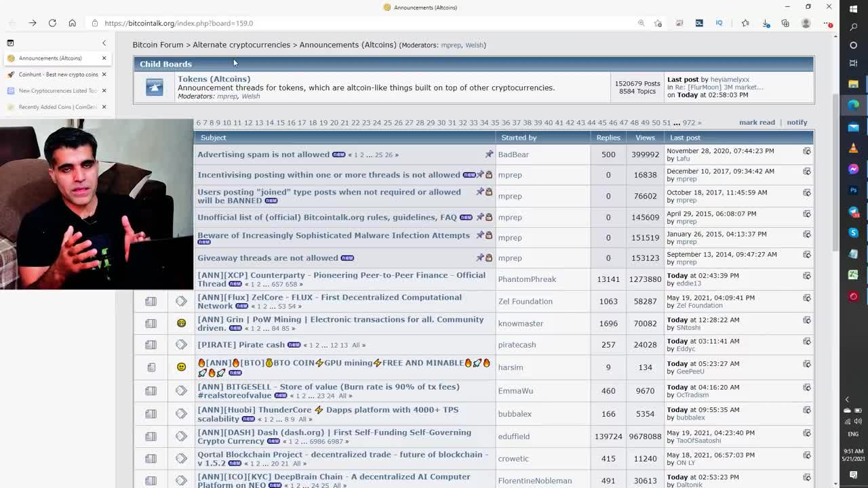Go to page 972 of board
The width and height of the screenshot is (868, 488).
click(x=689, y=123)
